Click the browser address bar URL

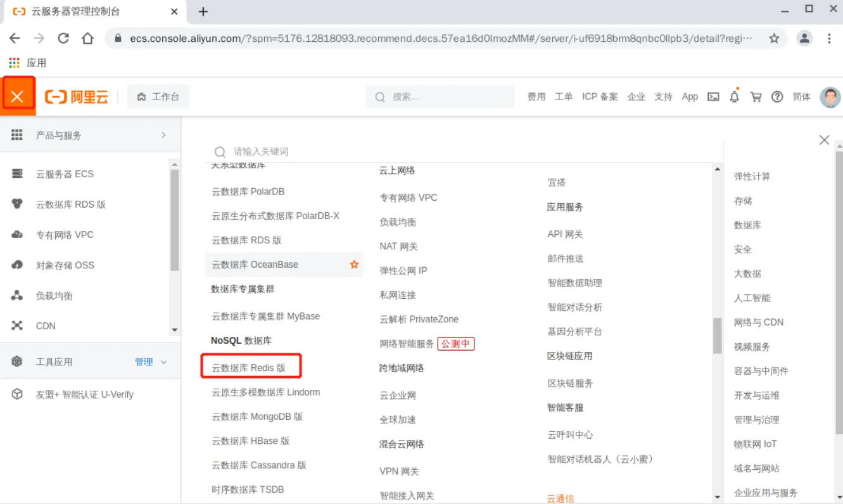click(x=441, y=38)
